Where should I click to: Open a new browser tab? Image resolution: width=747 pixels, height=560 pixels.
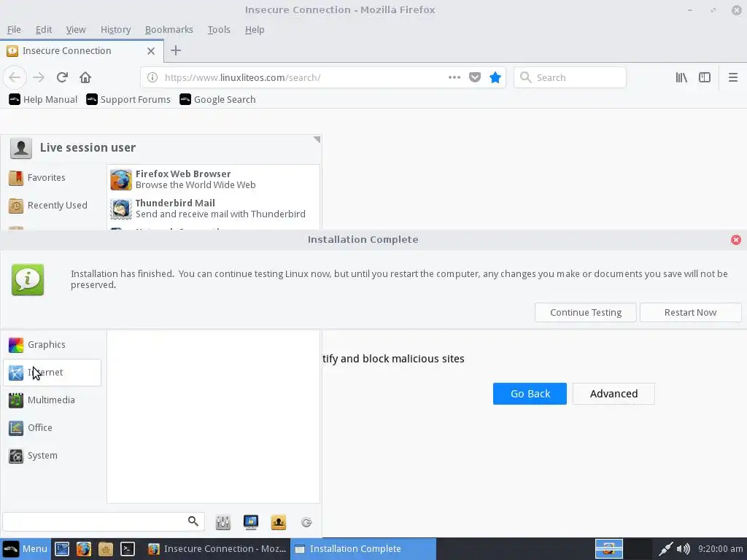176,50
